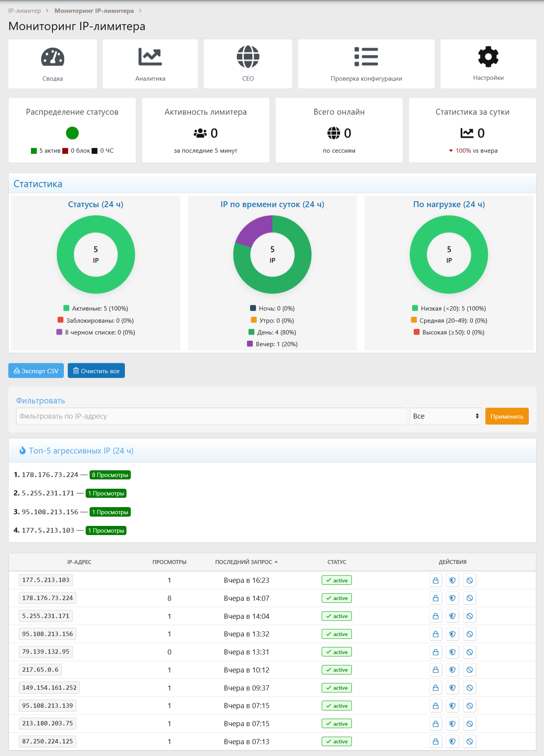Toggle Вечер legend item in time chart
This screenshot has height=756, width=544.
(x=272, y=344)
